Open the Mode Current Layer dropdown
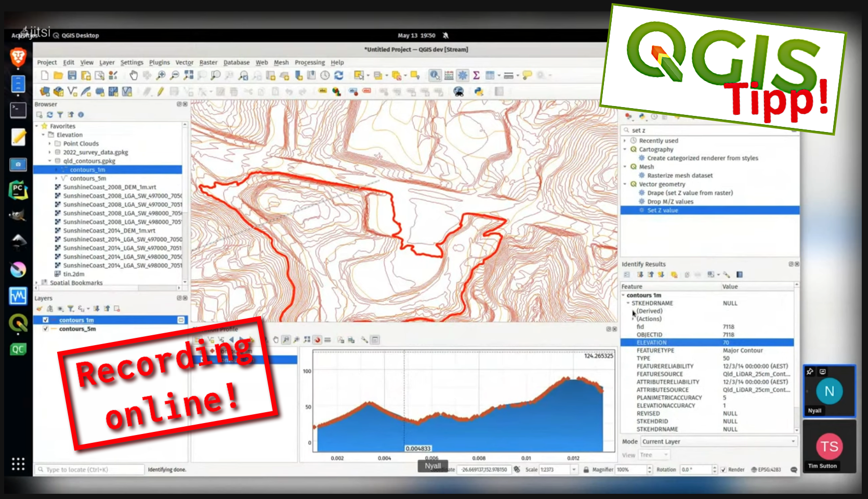 tap(718, 441)
